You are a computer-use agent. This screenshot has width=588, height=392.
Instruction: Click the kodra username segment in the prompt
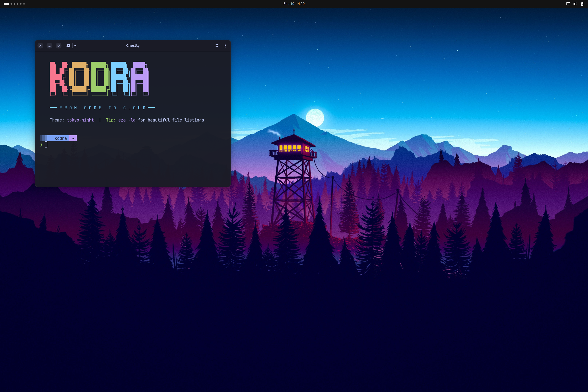pos(61,138)
